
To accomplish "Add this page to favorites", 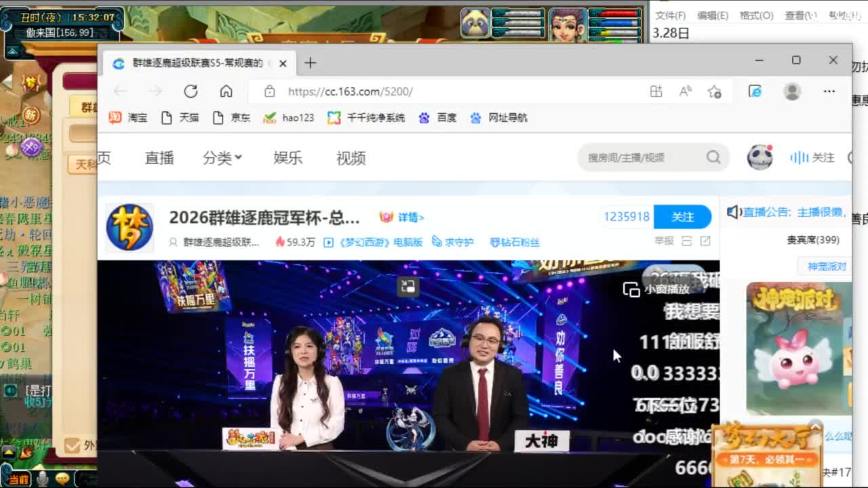I will [x=714, y=91].
